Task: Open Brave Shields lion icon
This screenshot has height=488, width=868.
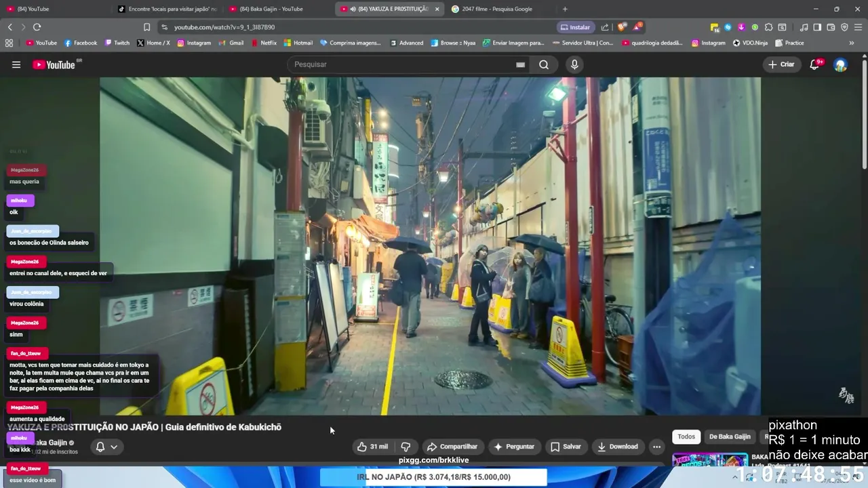Action: tap(621, 27)
